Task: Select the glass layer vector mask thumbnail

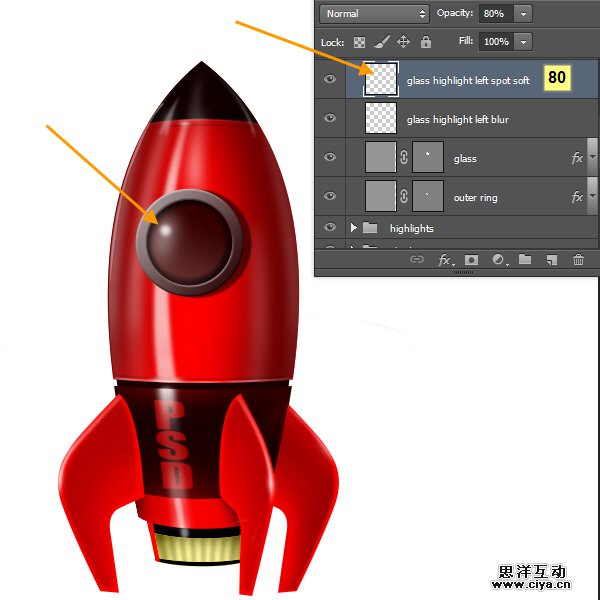Action: click(428, 157)
